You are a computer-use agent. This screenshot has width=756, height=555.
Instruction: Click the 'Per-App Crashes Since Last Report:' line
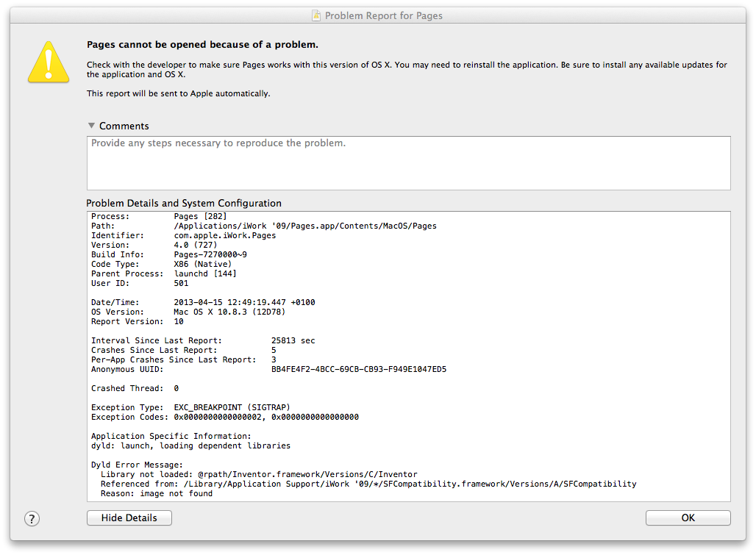point(184,360)
